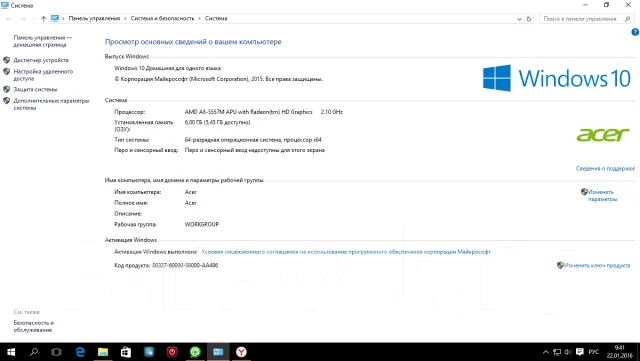Expand chevron after Система и безопасность breadcrumb
Screen dimensions: 640x361
point(200,18)
